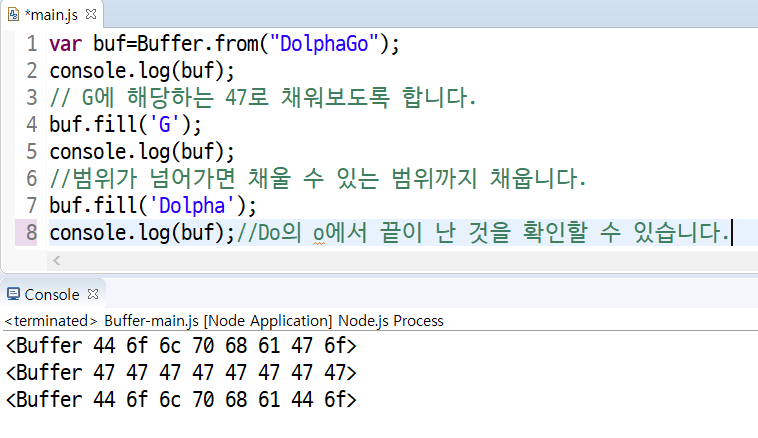Screen dimensions: 758x438
Task: Click line number 5 in the gutter
Action: coord(32,151)
